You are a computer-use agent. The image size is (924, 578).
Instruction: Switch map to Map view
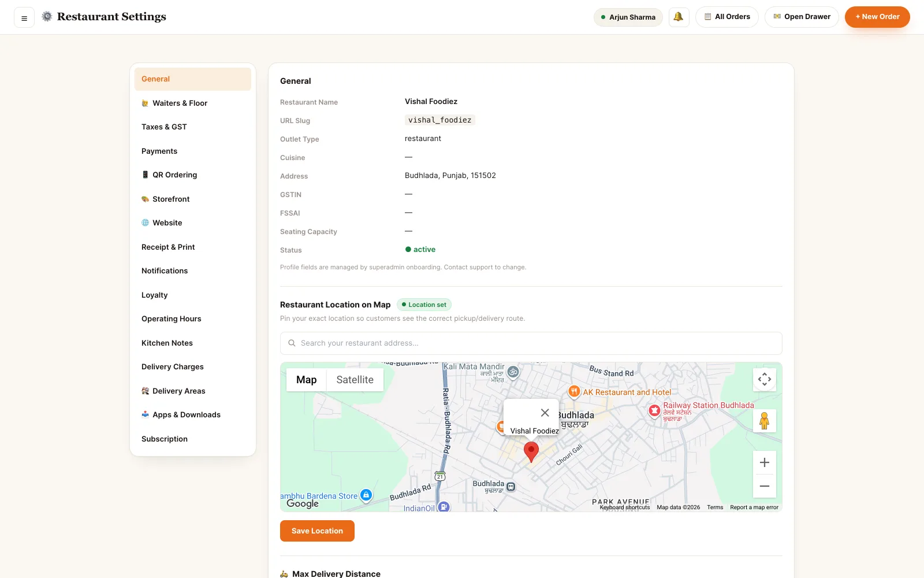(307, 380)
